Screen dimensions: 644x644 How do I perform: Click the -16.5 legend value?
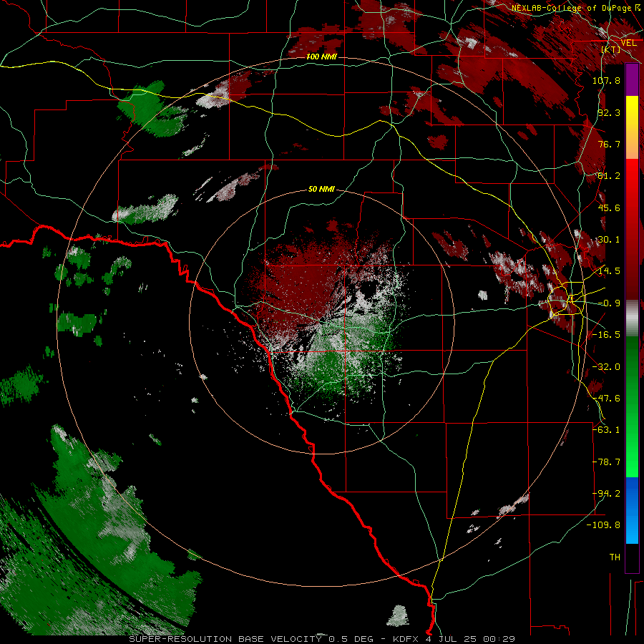tap(606, 335)
